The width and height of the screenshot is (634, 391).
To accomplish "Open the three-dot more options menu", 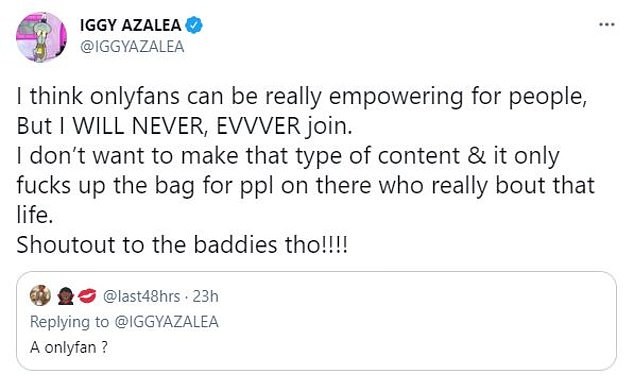I will [x=607, y=25].
